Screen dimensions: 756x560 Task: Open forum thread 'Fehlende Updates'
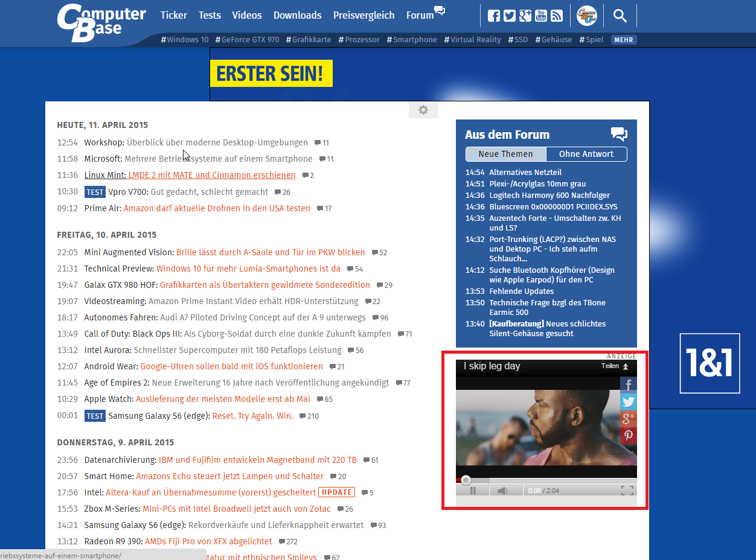click(521, 291)
